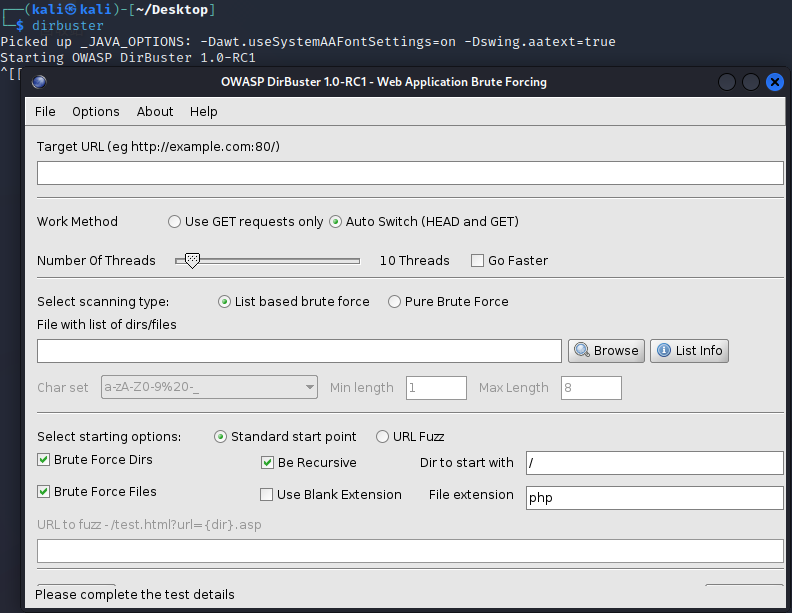Uncheck Brute Force Files
The image size is (792, 613).
pos(43,492)
